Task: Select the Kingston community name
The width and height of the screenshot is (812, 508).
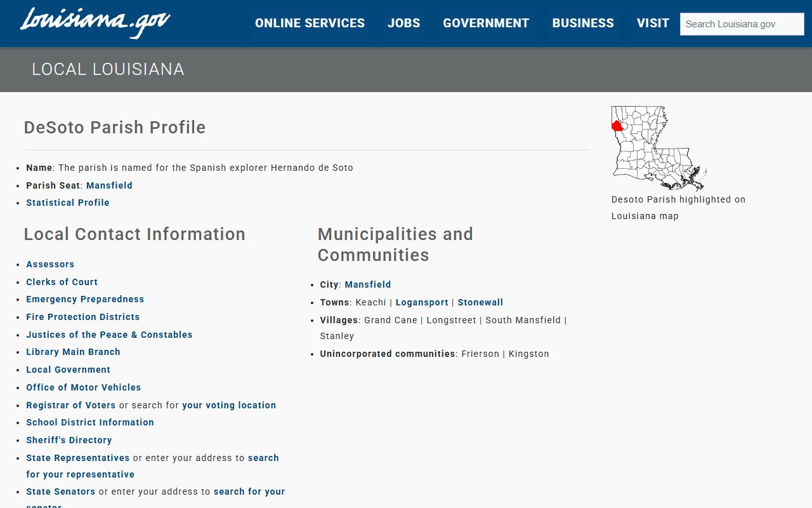Action: point(529,354)
